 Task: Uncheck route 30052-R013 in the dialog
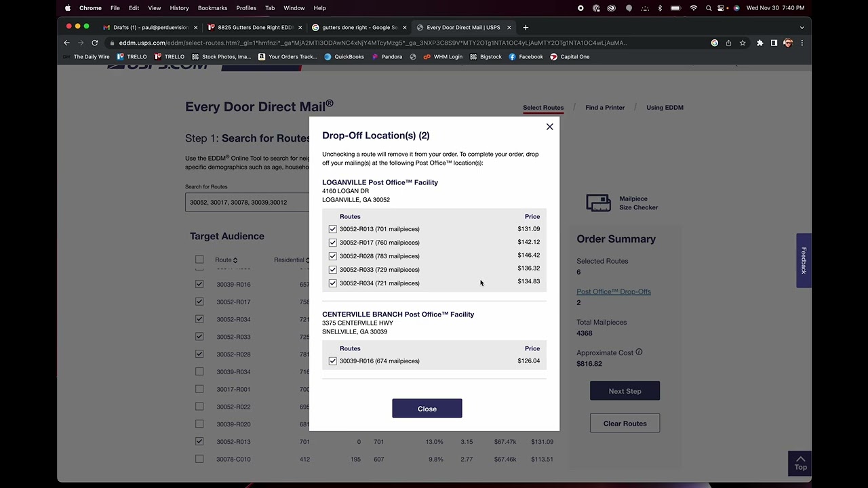point(333,229)
